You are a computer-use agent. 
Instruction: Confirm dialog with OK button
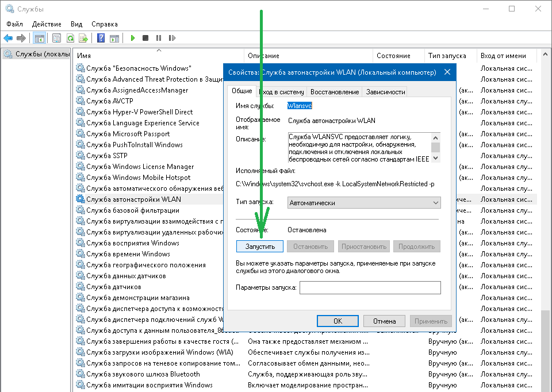click(338, 321)
